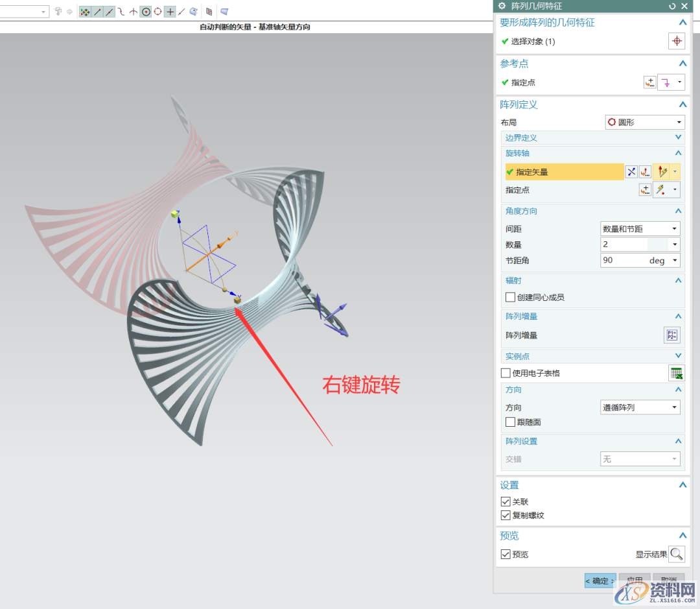Toggle the 关联 checkbox
700x609 pixels.
[x=506, y=501]
